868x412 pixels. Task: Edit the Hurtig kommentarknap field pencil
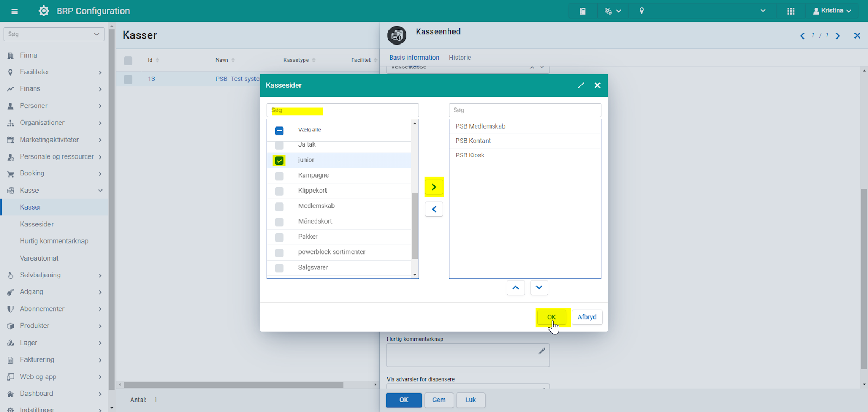(x=541, y=351)
